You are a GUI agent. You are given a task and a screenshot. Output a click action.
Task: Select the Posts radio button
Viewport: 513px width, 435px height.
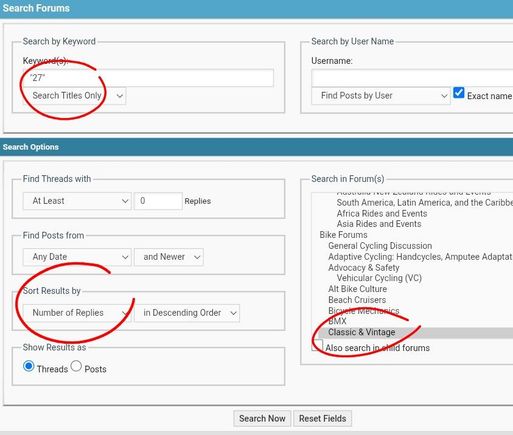pyautogui.click(x=76, y=366)
